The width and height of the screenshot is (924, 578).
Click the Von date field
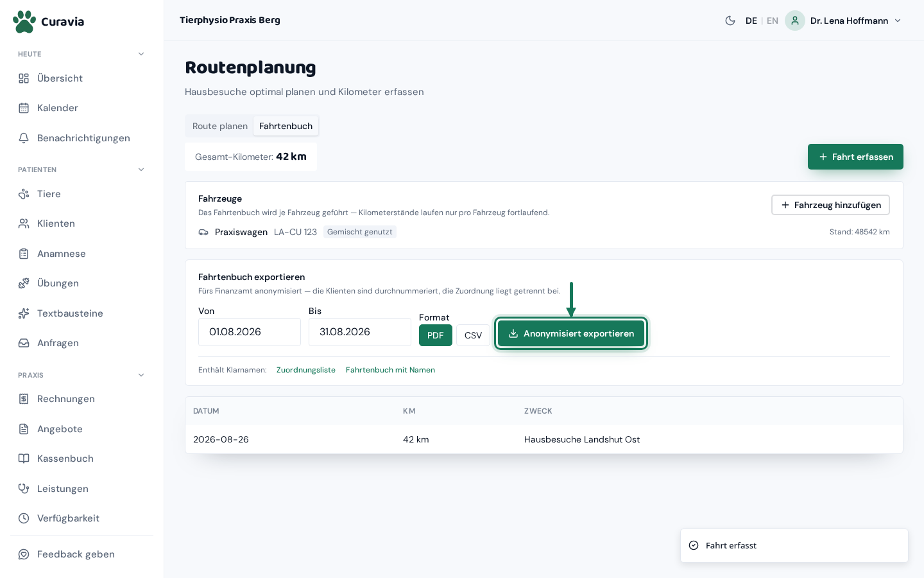click(250, 332)
